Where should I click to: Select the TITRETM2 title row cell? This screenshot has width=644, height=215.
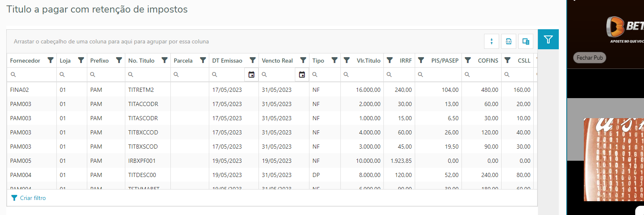(141, 90)
